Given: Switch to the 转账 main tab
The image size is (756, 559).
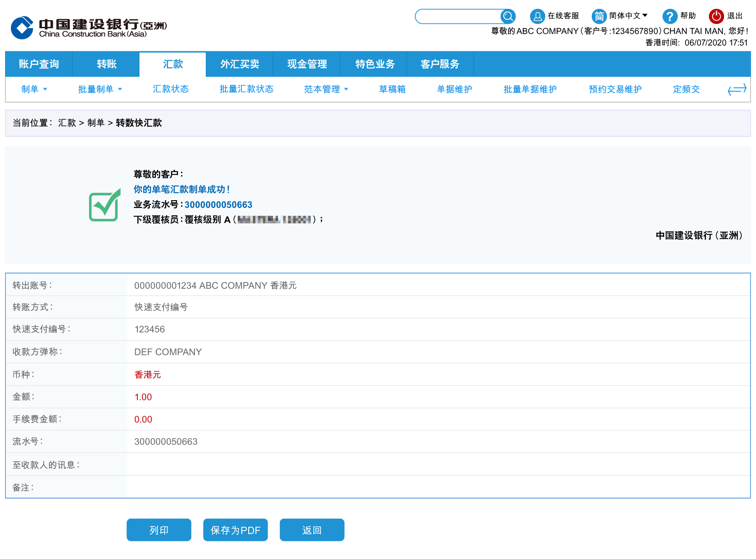Looking at the screenshot, I should (106, 64).
